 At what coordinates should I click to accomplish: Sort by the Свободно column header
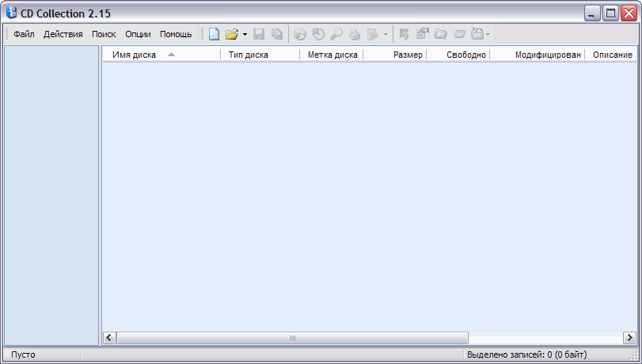458,55
